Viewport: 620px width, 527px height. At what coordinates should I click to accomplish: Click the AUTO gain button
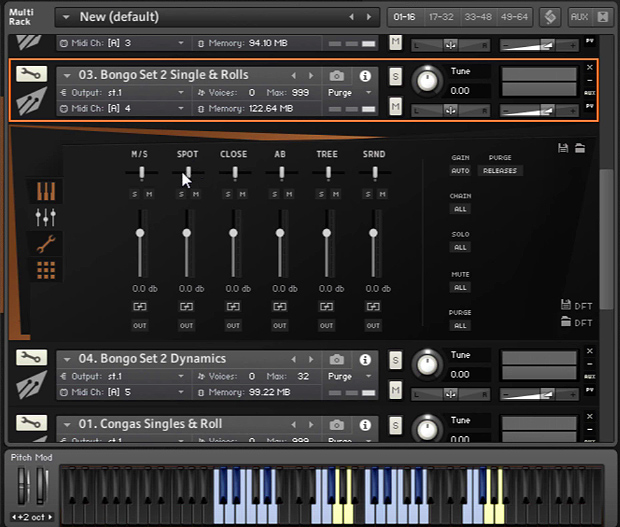tap(460, 170)
